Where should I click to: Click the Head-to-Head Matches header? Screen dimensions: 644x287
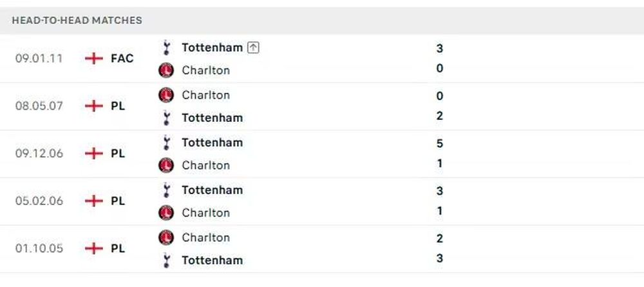tap(77, 20)
